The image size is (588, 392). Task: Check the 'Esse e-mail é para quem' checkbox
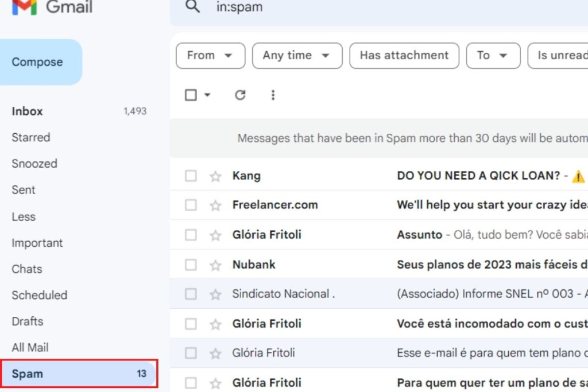(x=191, y=352)
